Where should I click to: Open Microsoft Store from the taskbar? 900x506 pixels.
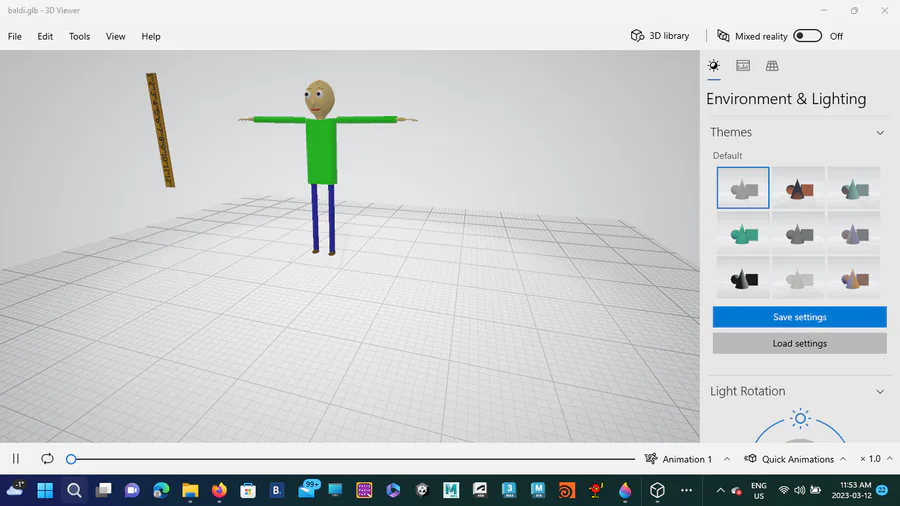point(248,490)
